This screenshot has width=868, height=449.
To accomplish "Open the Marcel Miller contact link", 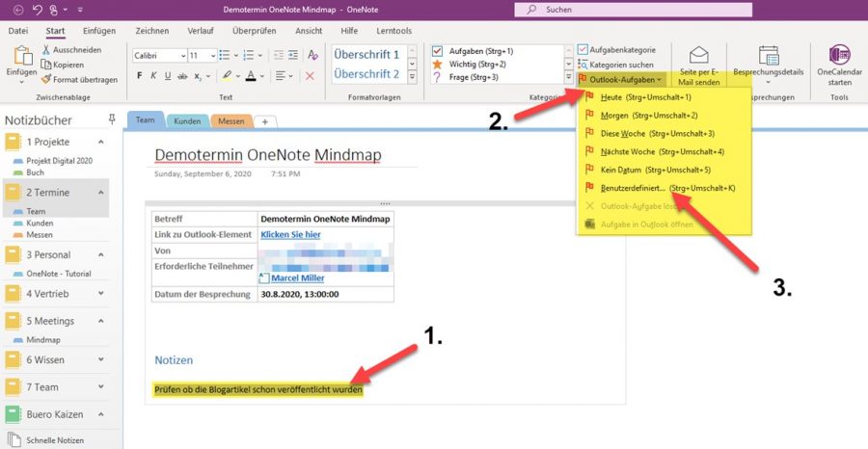I will coord(297,278).
